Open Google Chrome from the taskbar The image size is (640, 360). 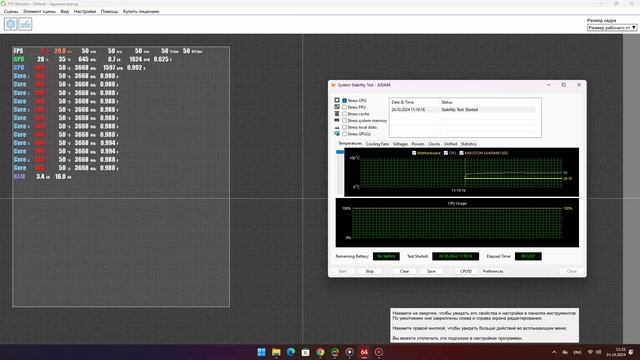point(320,352)
